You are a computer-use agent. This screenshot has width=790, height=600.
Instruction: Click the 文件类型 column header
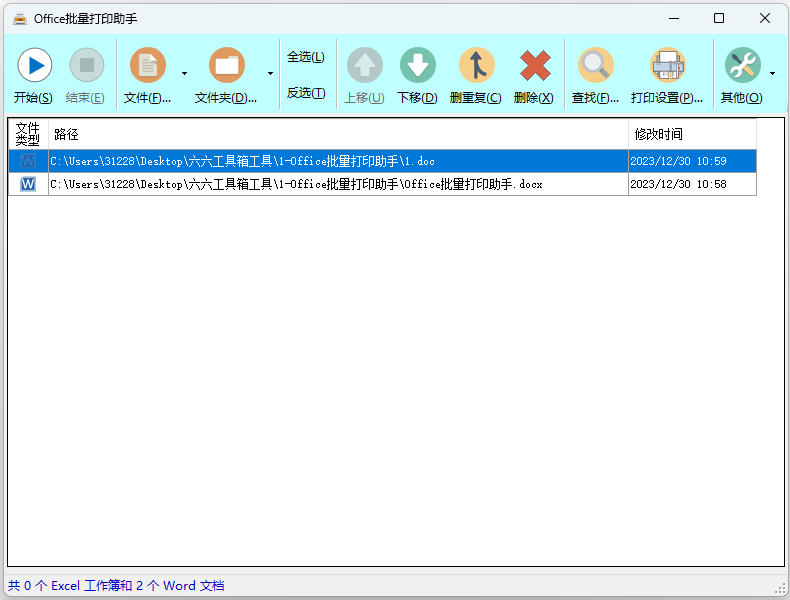[28, 134]
